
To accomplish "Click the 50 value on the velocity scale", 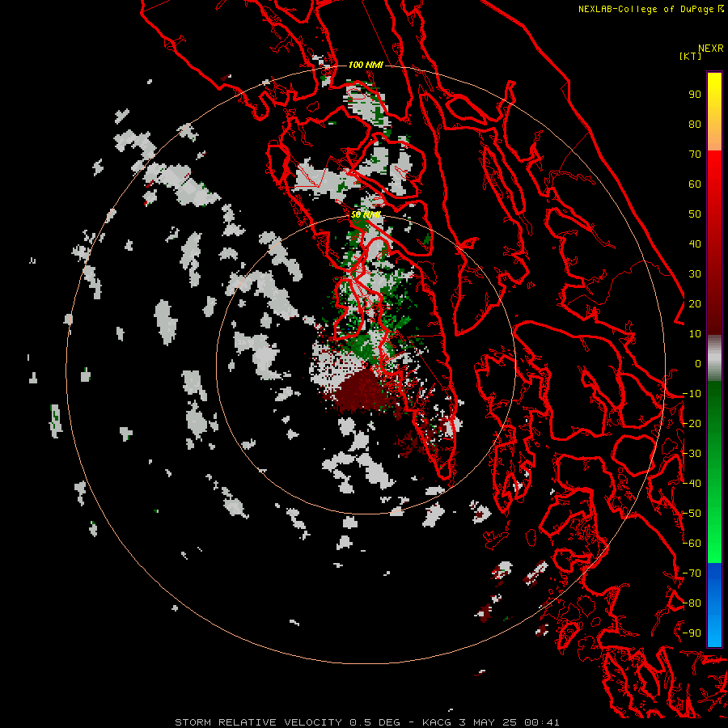I will coord(695,214).
